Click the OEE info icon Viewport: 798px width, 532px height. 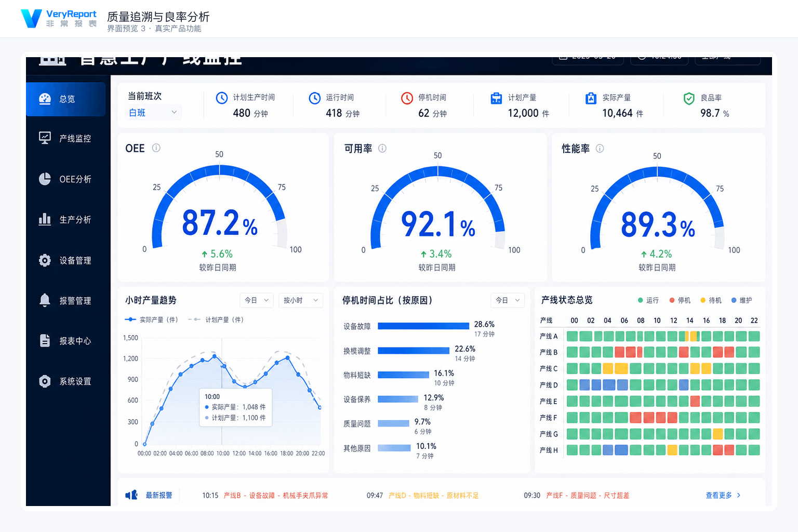[156, 148]
